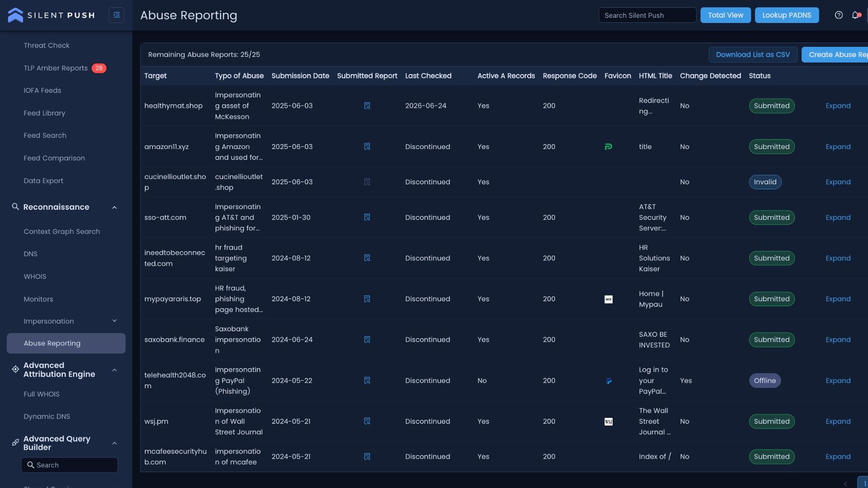Viewport: 868px width, 488px height.
Task: Click the green favicon for amazon11.xyz
Action: click(x=609, y=146)
